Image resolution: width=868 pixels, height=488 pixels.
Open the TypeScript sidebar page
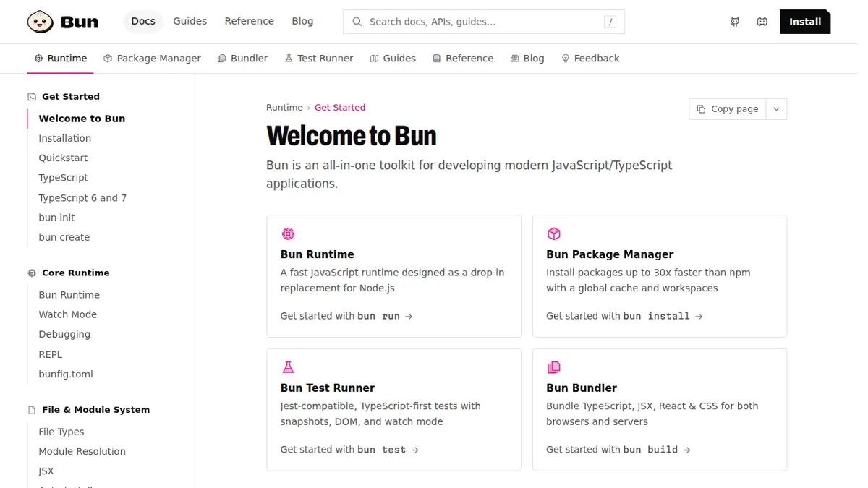[64, 178]
